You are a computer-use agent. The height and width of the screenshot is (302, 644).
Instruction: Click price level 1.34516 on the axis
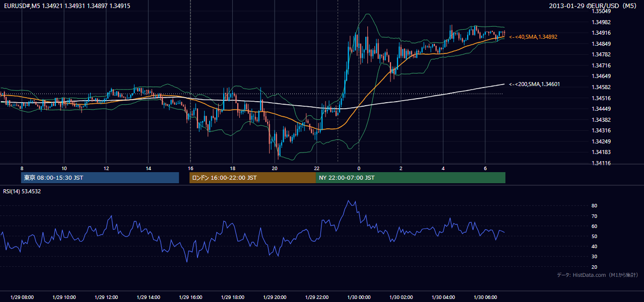601,98
